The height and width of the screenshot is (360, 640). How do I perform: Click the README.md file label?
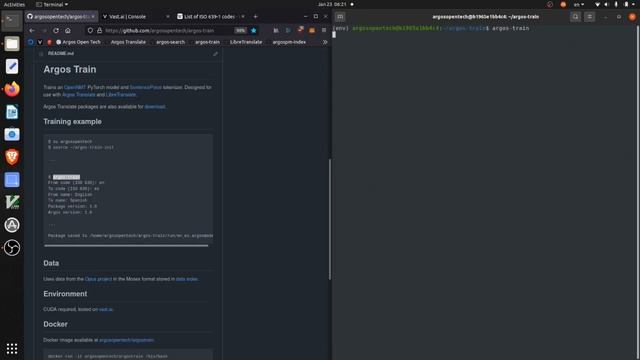tap(61, 53)
